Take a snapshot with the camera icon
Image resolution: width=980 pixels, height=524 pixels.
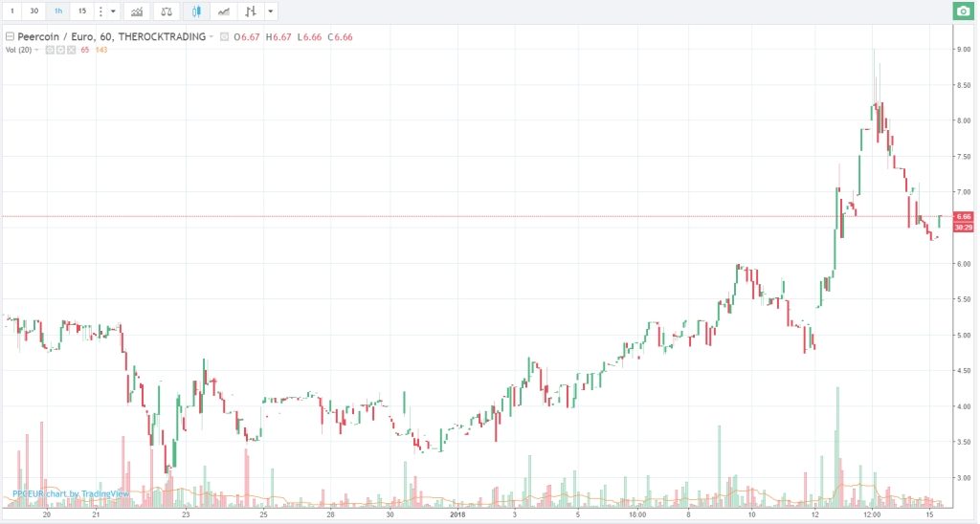pos(963,11)
